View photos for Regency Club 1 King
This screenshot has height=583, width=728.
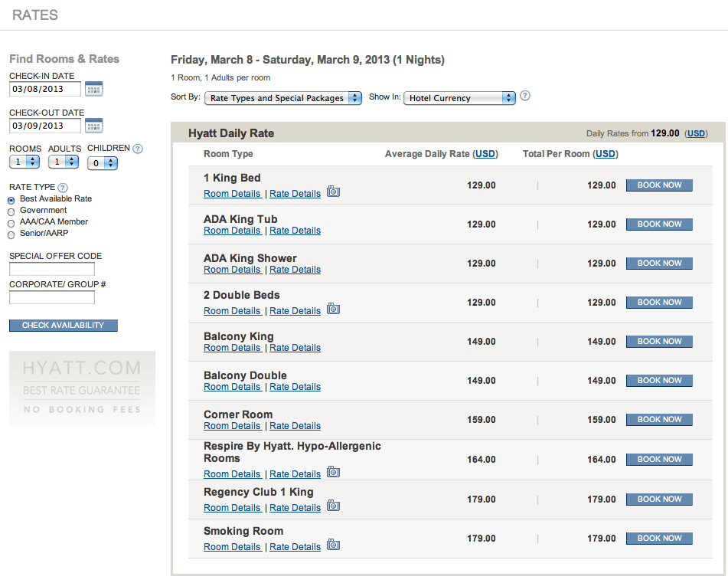point(333,506)
